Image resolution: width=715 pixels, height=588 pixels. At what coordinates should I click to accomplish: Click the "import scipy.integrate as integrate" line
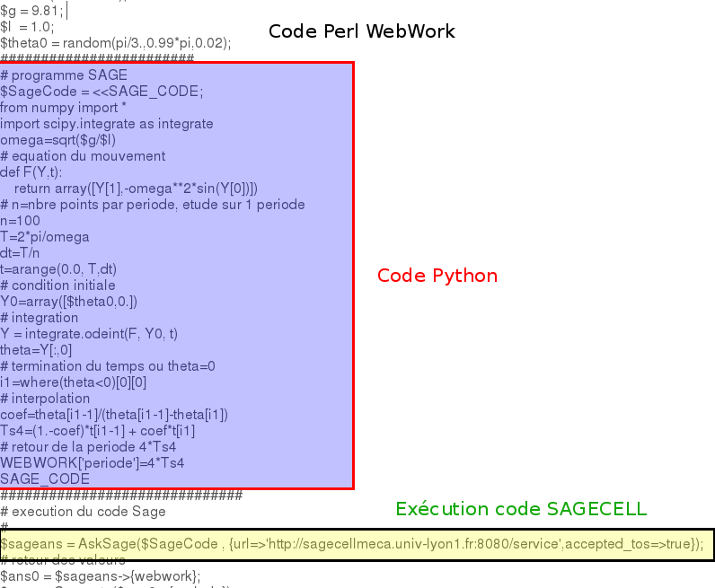(106, 124)
